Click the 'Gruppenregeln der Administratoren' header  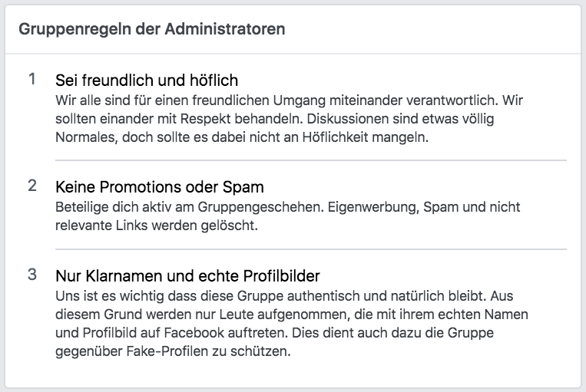point(152,29)
